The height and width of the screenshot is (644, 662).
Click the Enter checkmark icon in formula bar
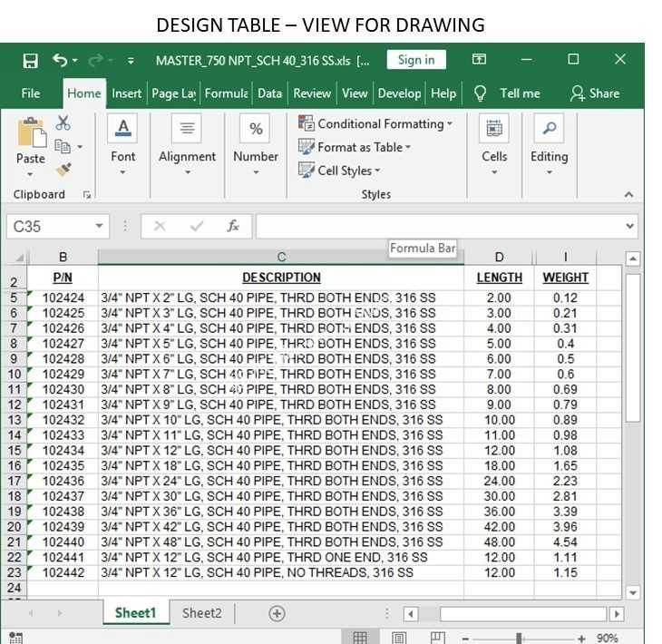(196, 226)
